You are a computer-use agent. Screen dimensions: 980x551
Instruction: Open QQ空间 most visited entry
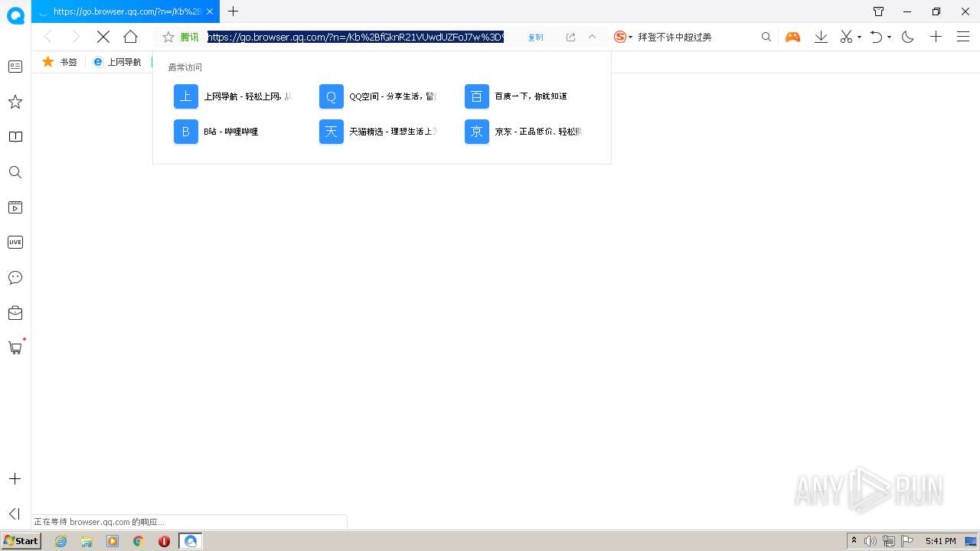tap(378, 96)
